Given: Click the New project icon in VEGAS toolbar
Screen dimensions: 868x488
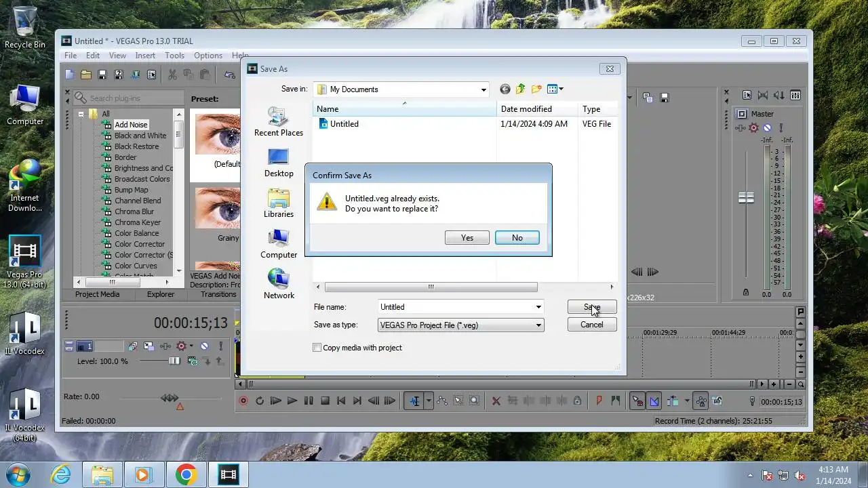Looking at the screenshot, I should 70,75.
